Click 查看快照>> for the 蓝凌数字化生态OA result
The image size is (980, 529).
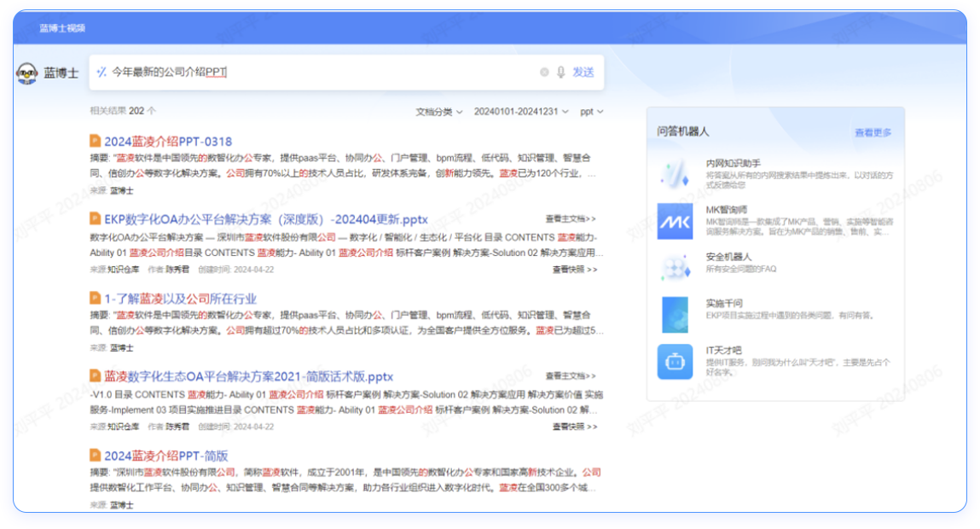[x=575, y=427]
